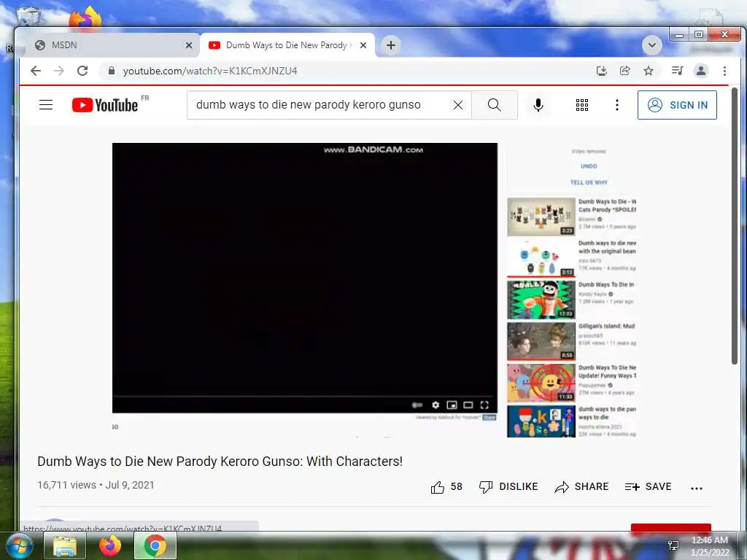The image size is (747, 560).
Task: Click 'Dumb Ways To Die In' video title
Action: (x=606, y=285)
